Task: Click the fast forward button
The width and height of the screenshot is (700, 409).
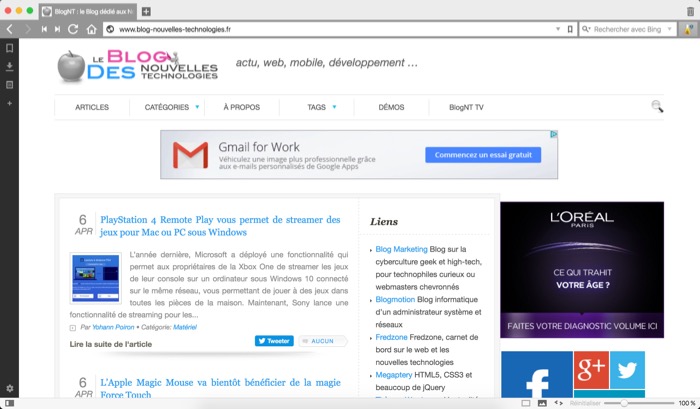Action: pyautogui.click(x=57, y=29)
